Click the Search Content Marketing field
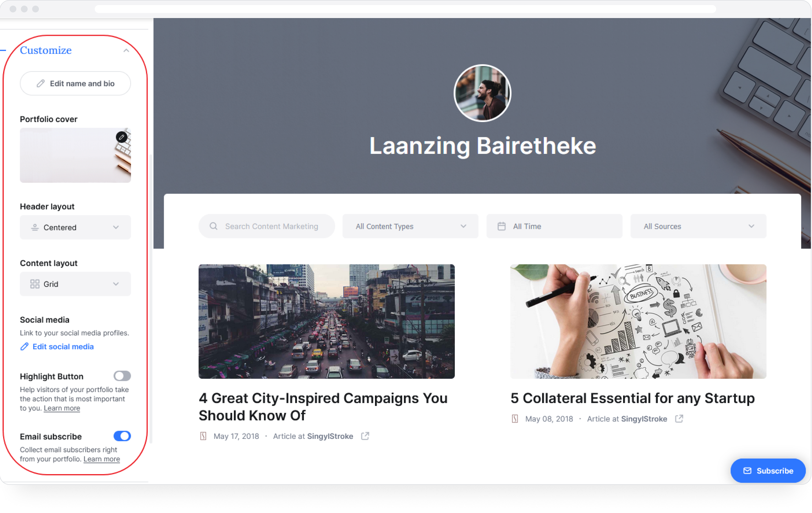This screenshot has height=513, width=812. click(x=267, y=226)
